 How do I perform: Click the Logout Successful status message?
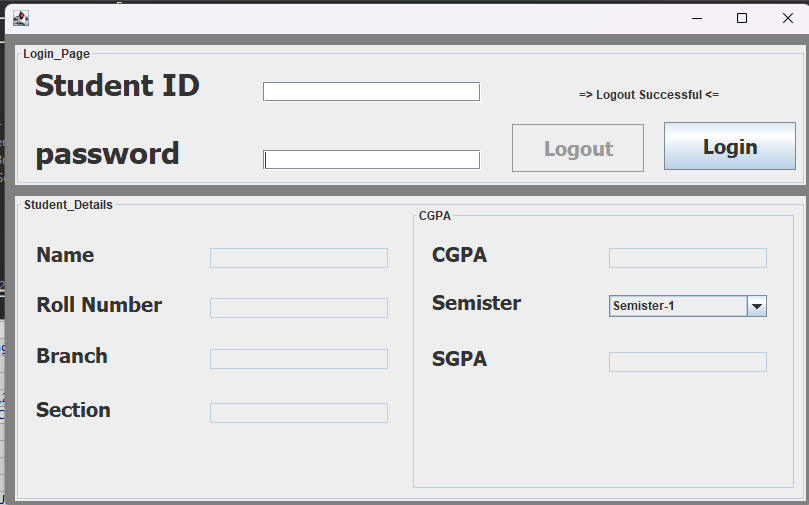pos(649,95)
